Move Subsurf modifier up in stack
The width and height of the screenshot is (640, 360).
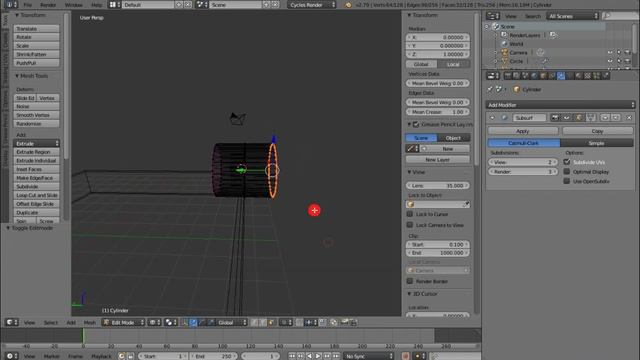point(605,118)
